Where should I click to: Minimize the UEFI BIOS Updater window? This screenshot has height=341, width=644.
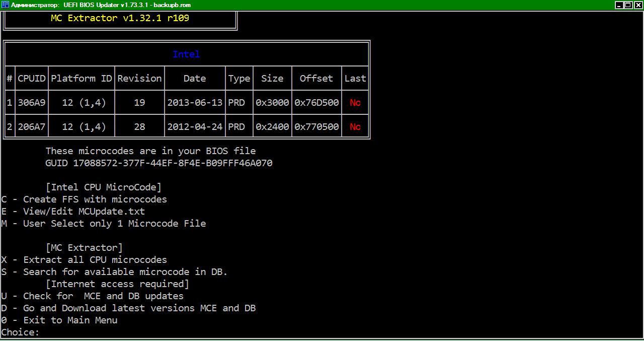pos(619,5)
